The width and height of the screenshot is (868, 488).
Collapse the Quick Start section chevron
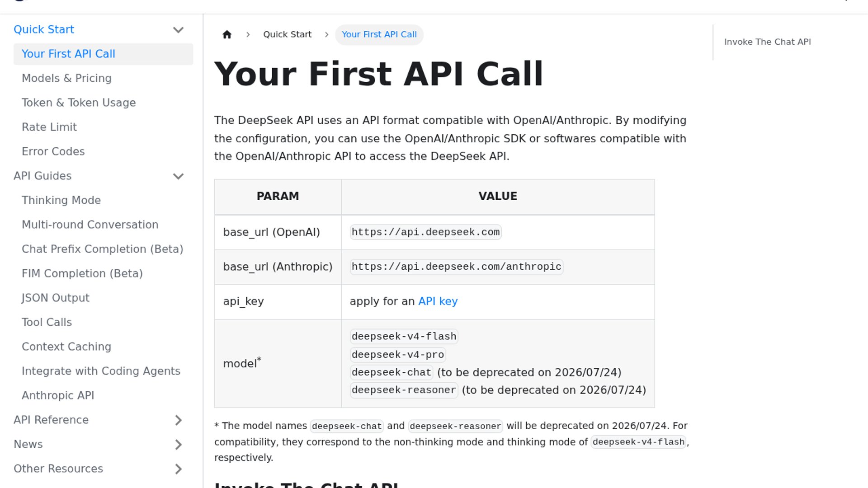pyautogui.click(x=178, y=30)
